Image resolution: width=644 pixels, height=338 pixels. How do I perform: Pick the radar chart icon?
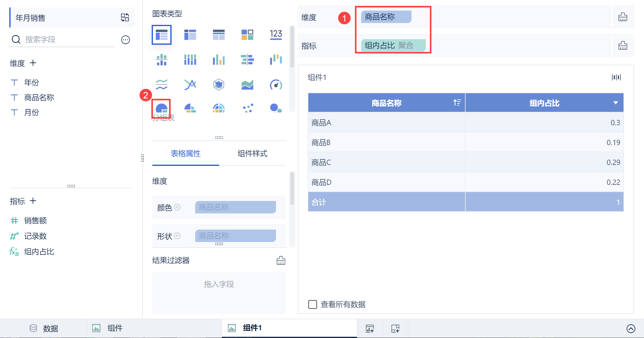coord(219,84)
